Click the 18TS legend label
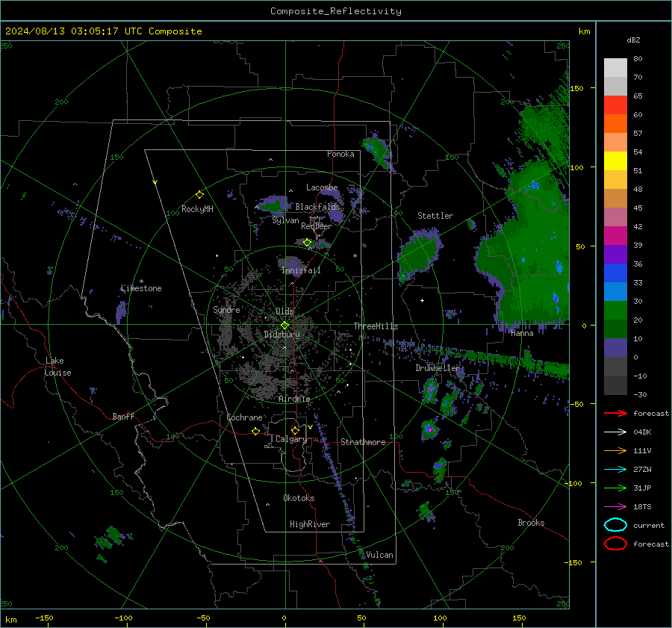672x628 pixels. [642, 507]
